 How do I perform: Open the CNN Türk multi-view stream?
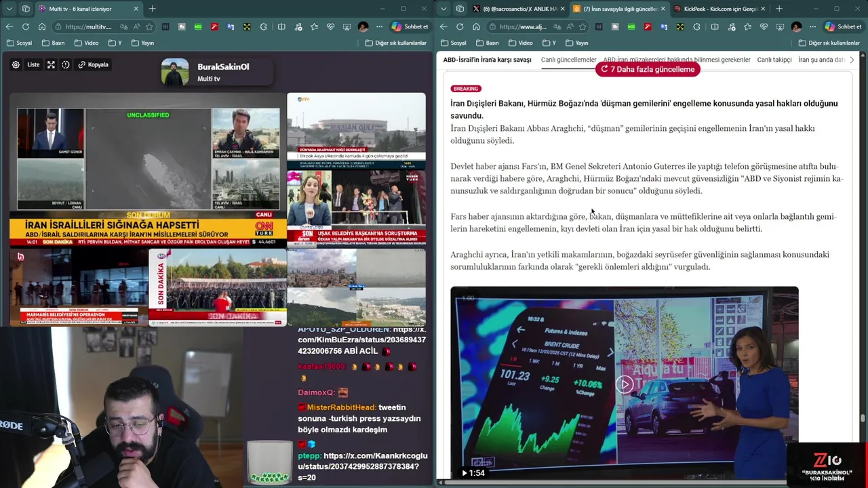click(148, 170)
